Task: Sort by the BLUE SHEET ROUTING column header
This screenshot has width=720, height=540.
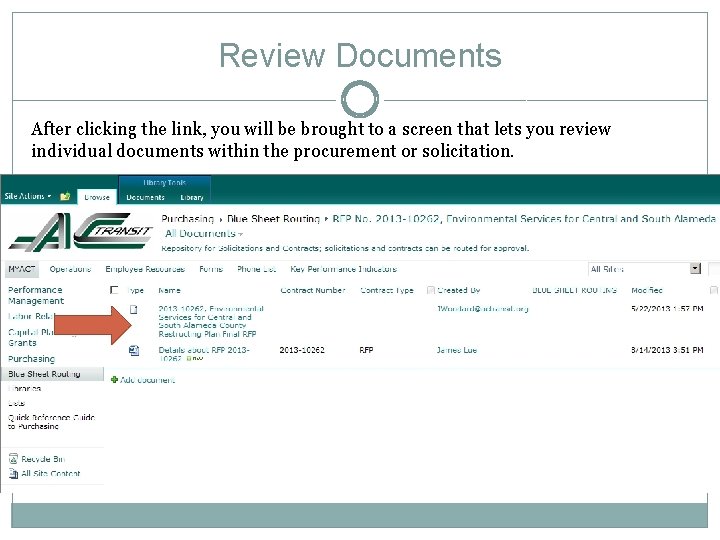Action: [574, 290]
